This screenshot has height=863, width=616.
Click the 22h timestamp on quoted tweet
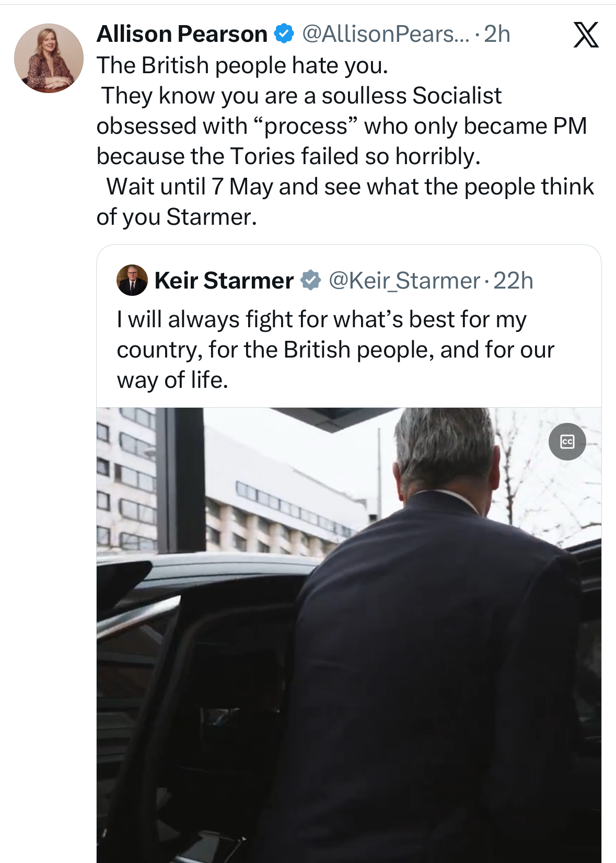(x=513, y=281)
